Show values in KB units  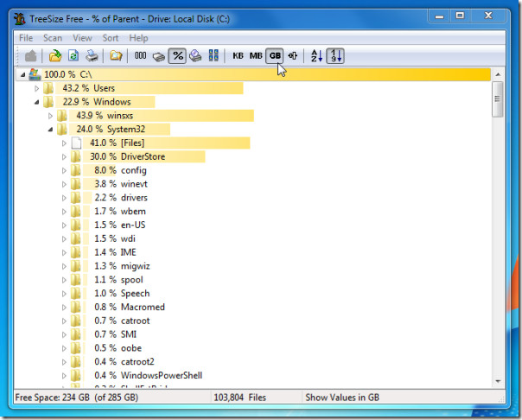238,55
